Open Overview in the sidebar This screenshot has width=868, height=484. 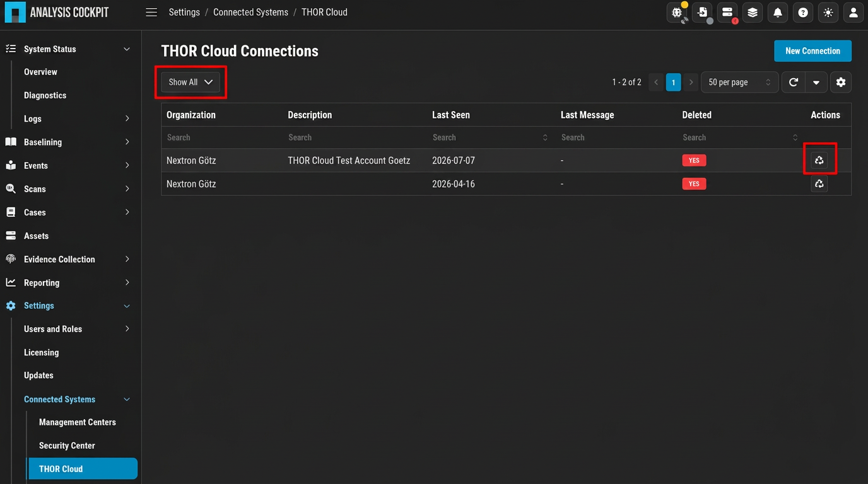(x=40, y=72)
